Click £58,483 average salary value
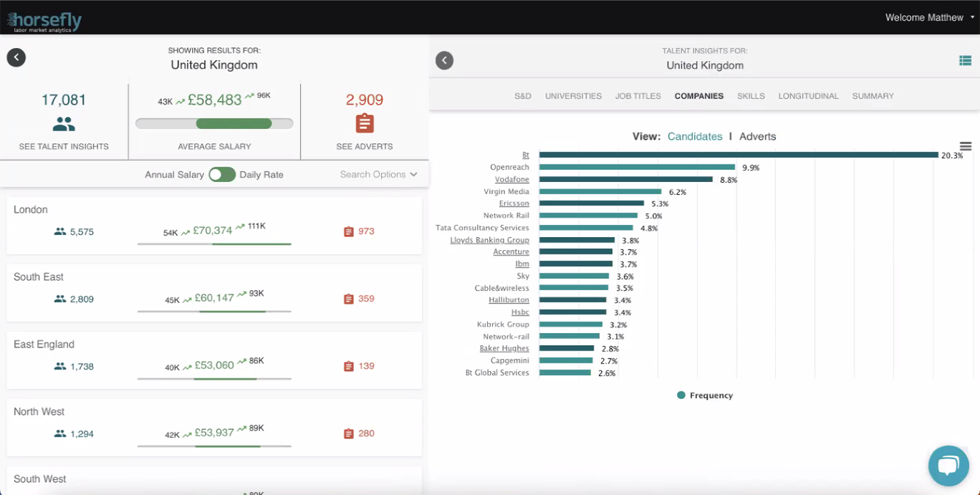 (215, 100)
